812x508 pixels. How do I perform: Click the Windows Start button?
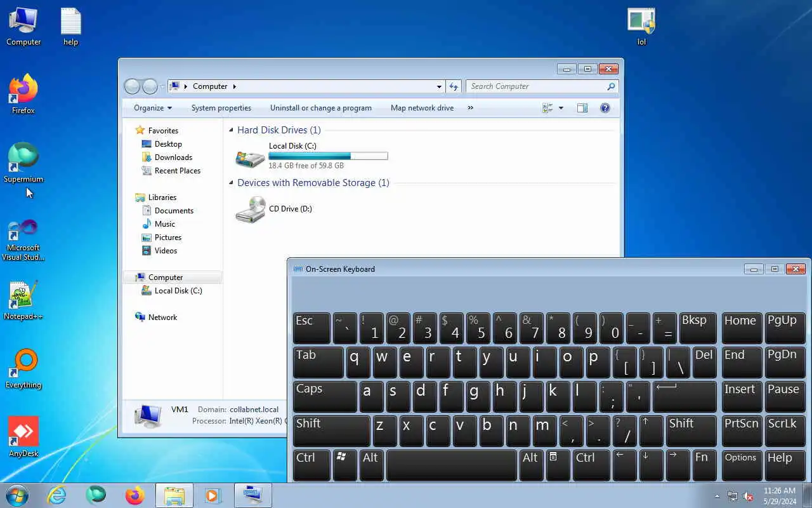(16, 495)
